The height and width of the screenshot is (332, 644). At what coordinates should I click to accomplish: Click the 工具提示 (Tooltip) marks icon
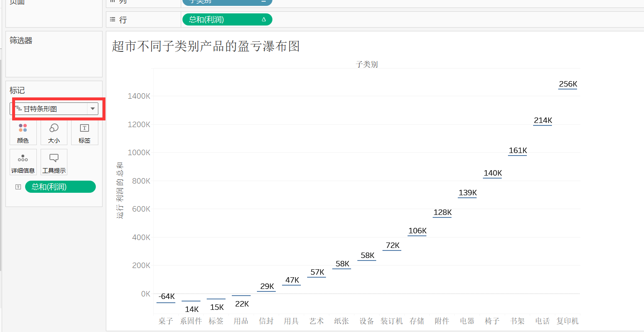pos(54,162)
